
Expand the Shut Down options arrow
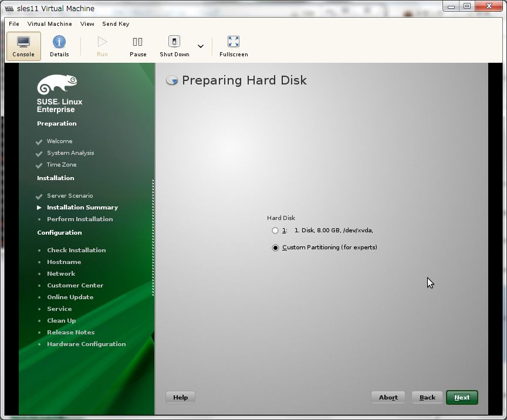pos(201,46)
